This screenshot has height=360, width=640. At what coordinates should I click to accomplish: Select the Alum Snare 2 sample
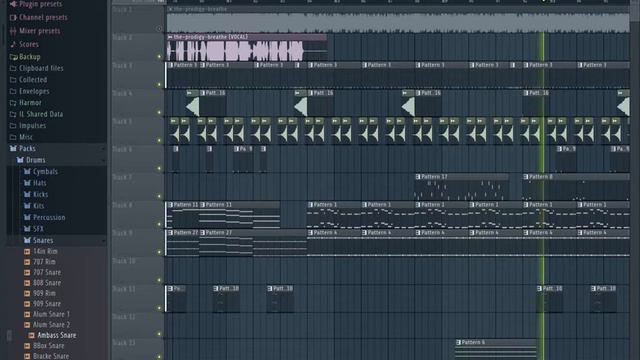[x=51, y=325]
